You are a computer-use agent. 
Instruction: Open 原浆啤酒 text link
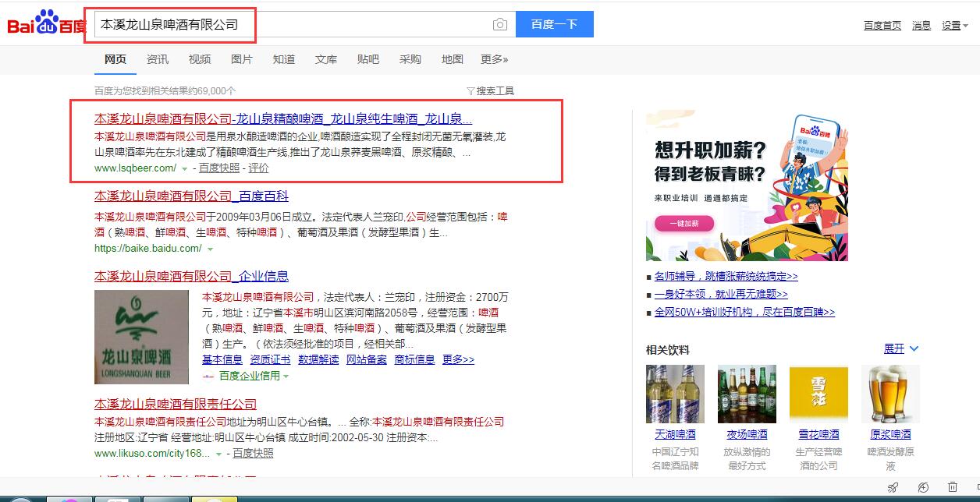[890, 434]
